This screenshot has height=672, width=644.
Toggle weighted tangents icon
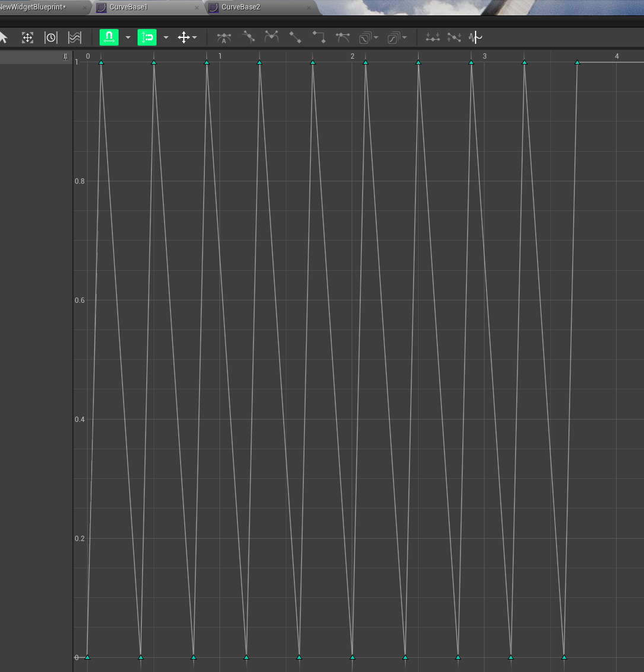click(x=343, y=38)
